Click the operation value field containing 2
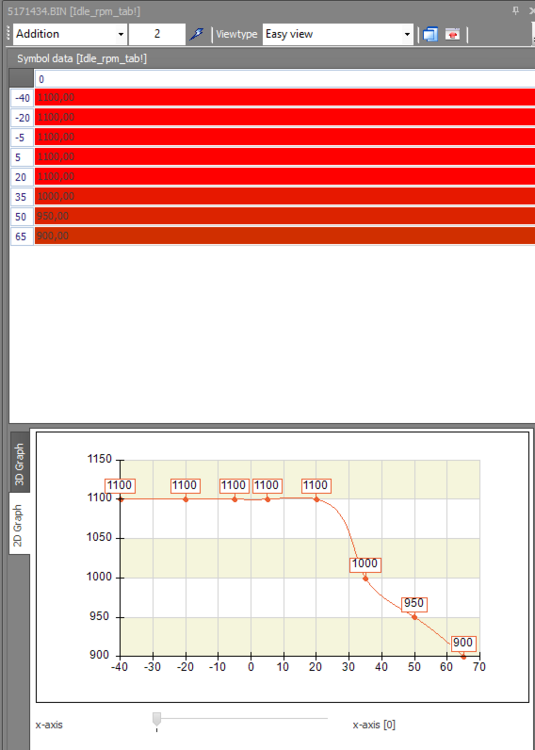The height and width of the screenshot is (750, 535). pyautogui.click(x=157, y=34)
